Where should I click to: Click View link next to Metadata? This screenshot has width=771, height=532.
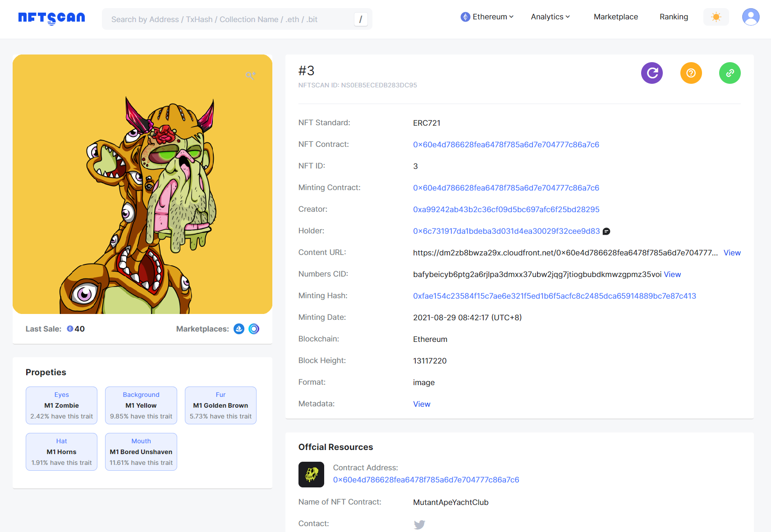tap(422, 404)
